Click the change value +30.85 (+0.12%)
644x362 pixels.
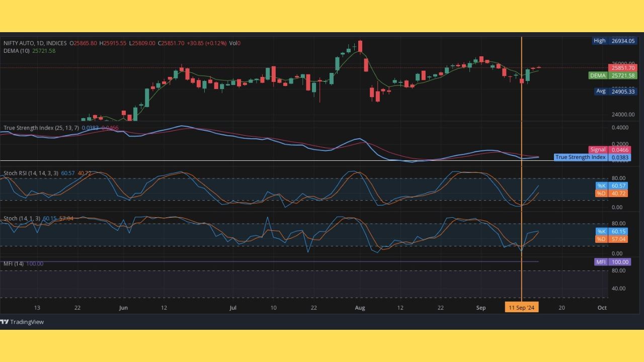click(x=207, y=43)
